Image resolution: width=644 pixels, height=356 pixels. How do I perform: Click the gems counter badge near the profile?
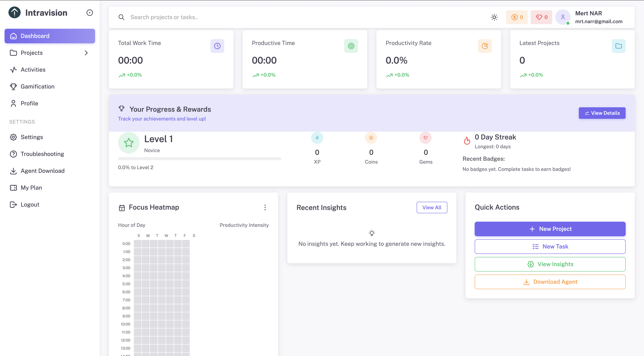click(x=541, y=17)
